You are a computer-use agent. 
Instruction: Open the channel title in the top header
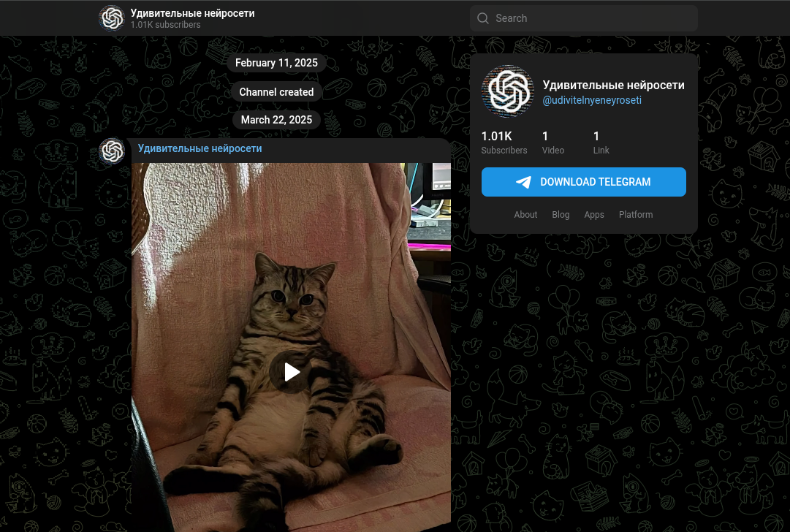coord(192,13)
